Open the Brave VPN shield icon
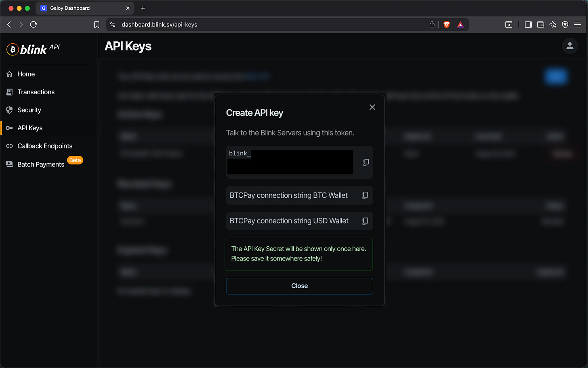This screenshot has height=368, width=588. click(x=565, y=25)
